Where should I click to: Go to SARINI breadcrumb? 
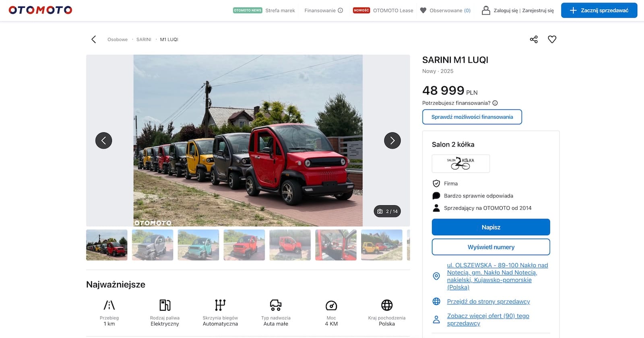(144, 39)
